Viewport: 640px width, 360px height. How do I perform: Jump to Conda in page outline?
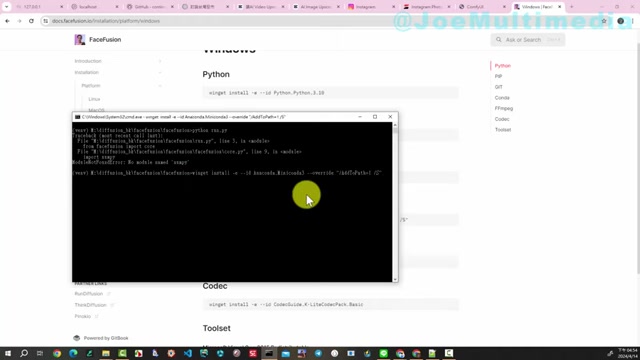click(502, 98)
